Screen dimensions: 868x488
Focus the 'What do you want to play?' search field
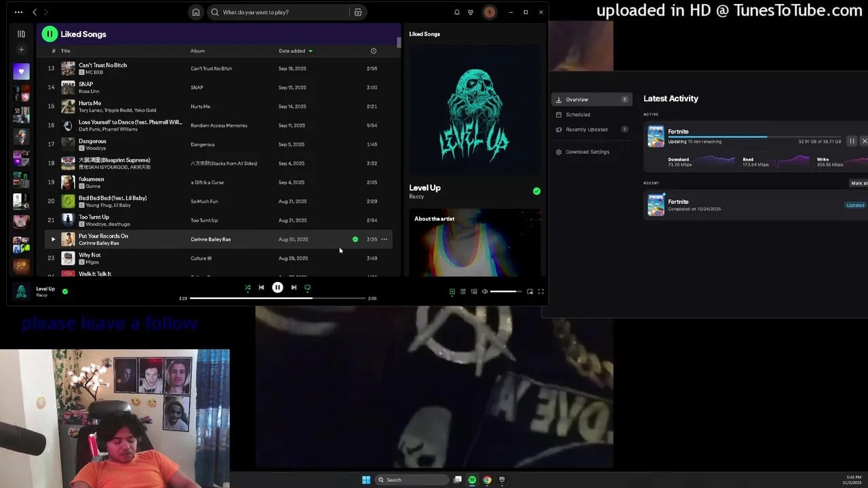[278, 12]
